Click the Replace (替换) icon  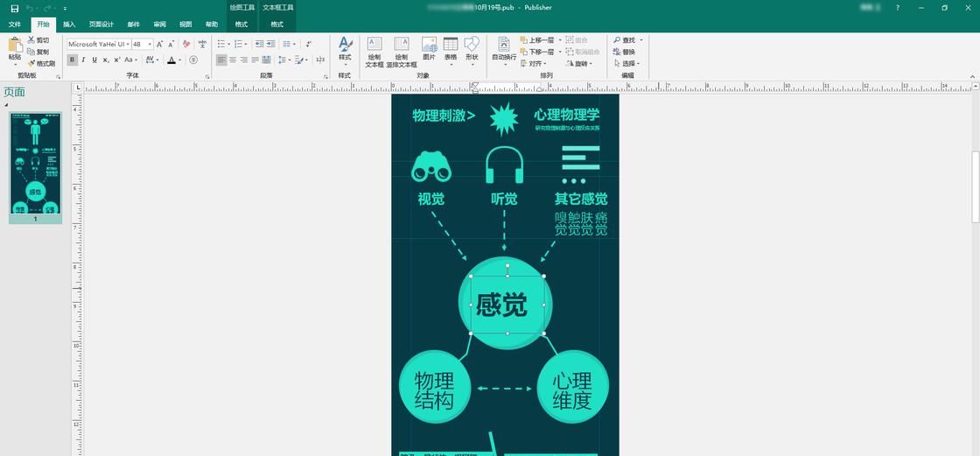tap(625, 52)
